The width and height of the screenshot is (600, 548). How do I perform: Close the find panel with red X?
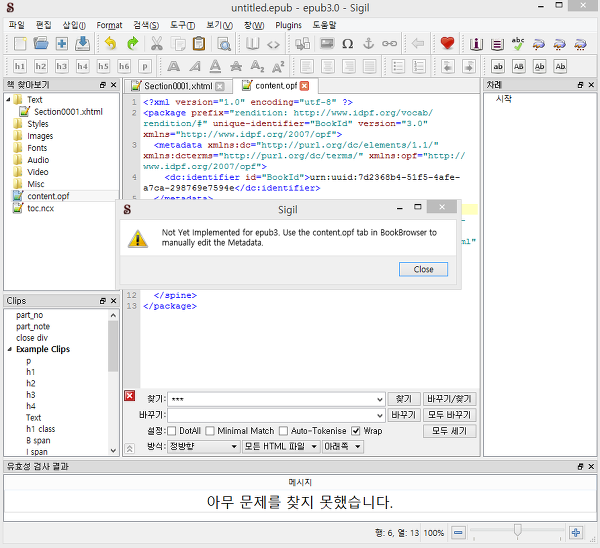[130, 396]
